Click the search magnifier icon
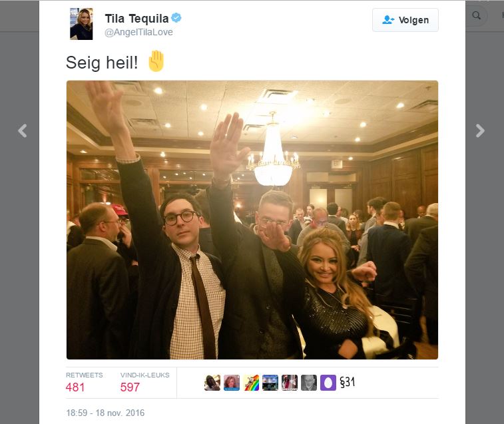This screenshot has width=504, height=424. pyautogui.click(x=476, y=15)
